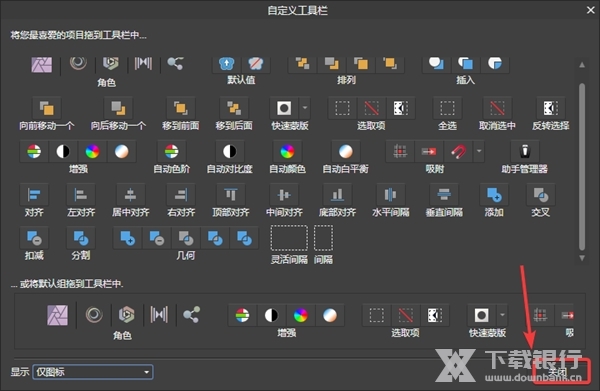Click the vertical scrollbar thumb

582,167
